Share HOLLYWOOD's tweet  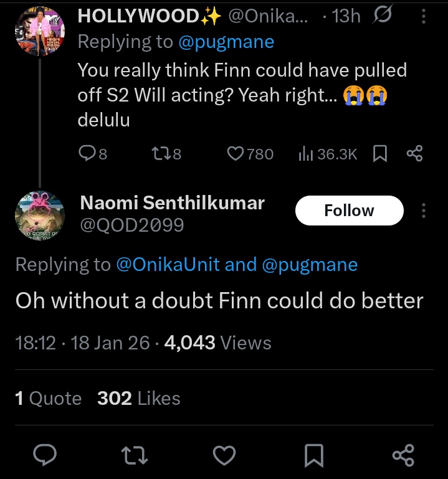(x=414, y=153)
